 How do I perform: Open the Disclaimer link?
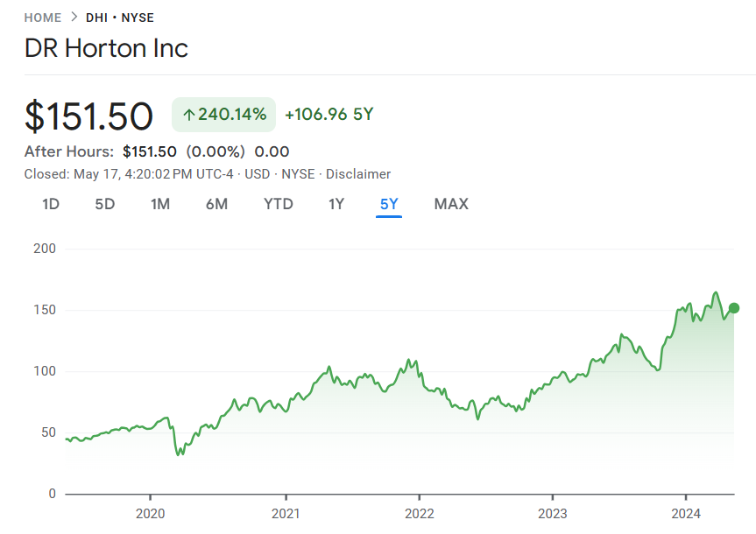(358, 174)
